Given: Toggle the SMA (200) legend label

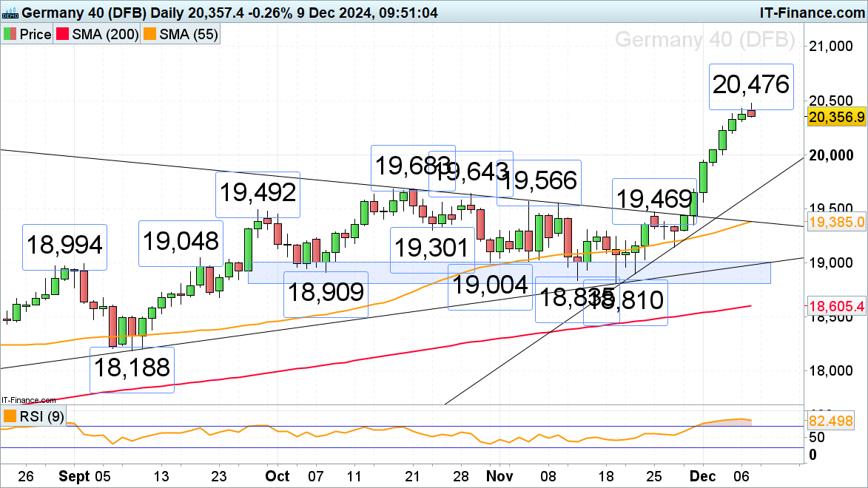Looking at the screenshot, I should pyautogui.click(x=105, y=34).
